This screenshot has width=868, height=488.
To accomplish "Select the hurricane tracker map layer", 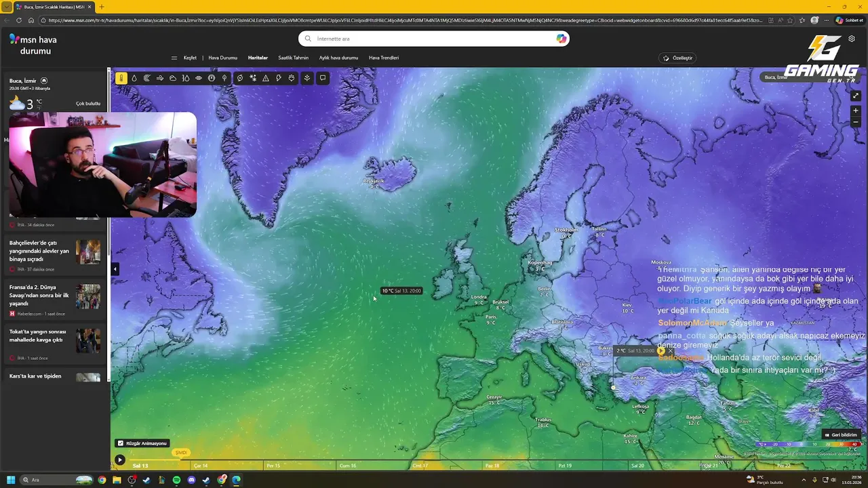I will (239, 78).
